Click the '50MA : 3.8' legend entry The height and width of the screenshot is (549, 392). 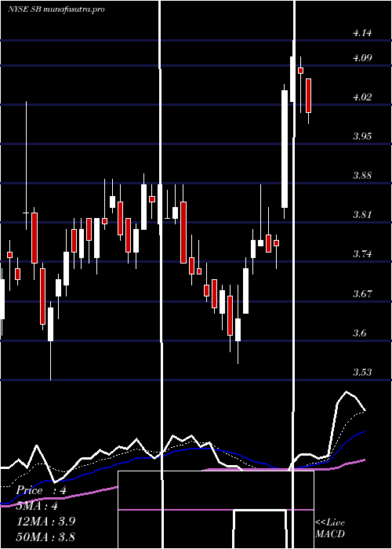click(46, 536)
